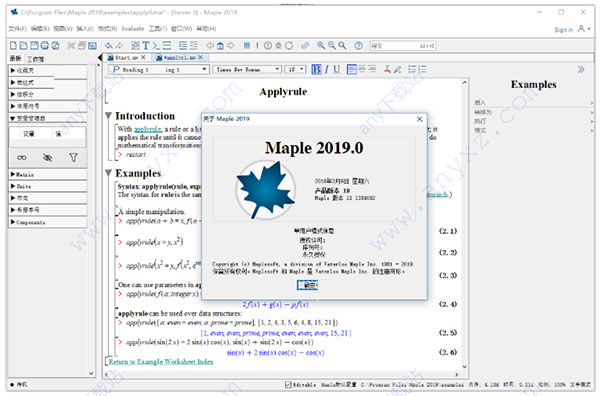
Task: Expand the context panel with the double chevron
Action: click(581, 69)
